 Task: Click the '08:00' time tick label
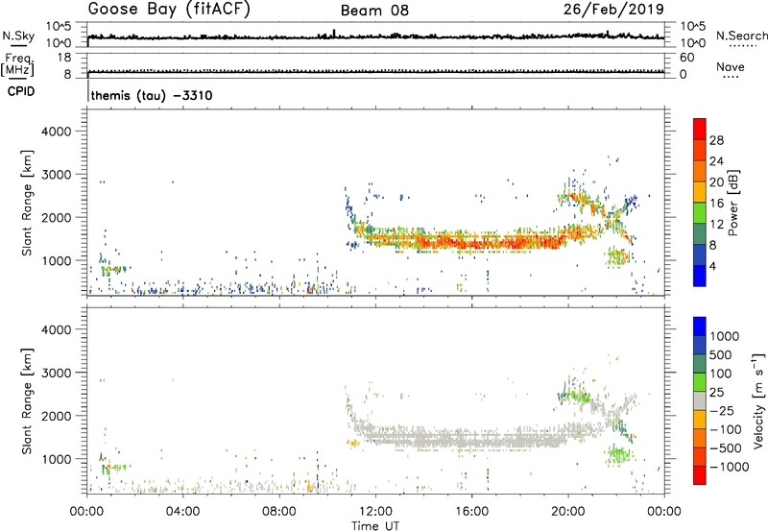pyautogui.click(x=279, y=512)
